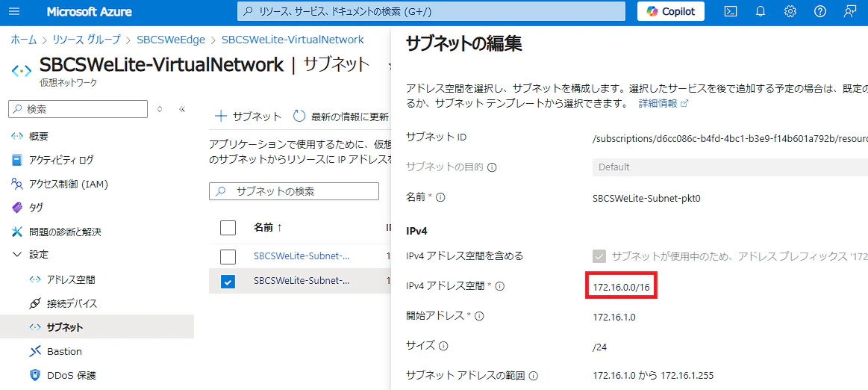Focus the サブネットの検索 field
Image resolution: width=868 pixels, height=390 pixels.
294,191
